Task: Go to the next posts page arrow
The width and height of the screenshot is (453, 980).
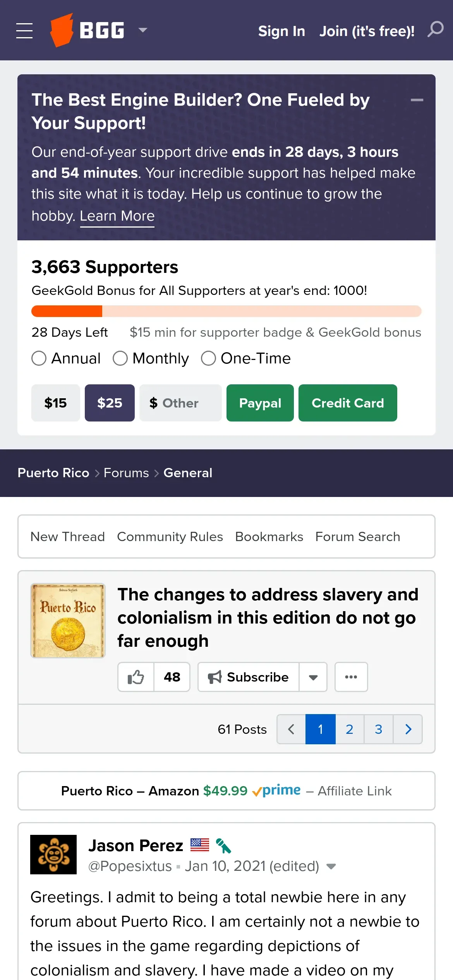Action: 408,729
